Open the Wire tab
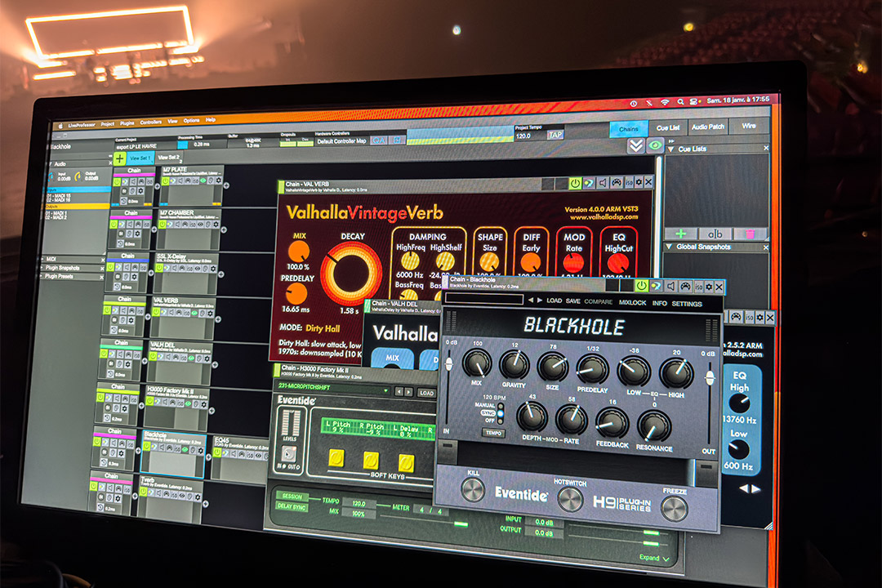Viewport: 882px width, 588px height. click(749, 126)
